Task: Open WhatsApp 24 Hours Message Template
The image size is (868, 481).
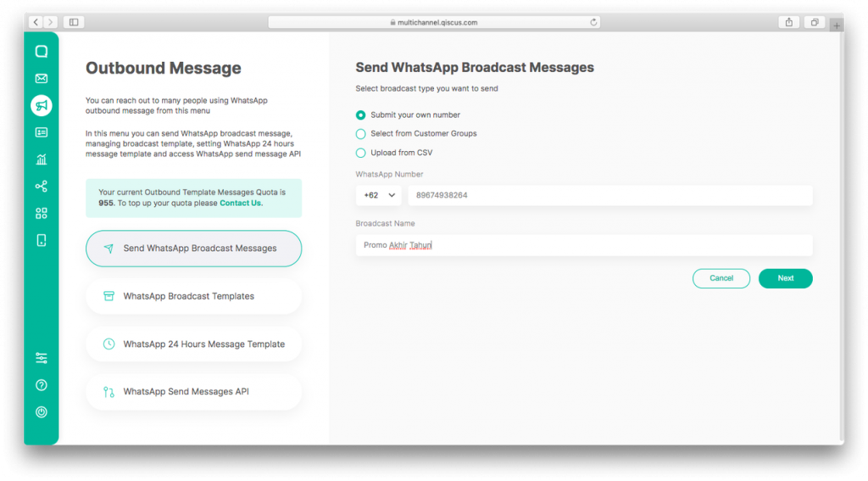Action: [194, 344]
